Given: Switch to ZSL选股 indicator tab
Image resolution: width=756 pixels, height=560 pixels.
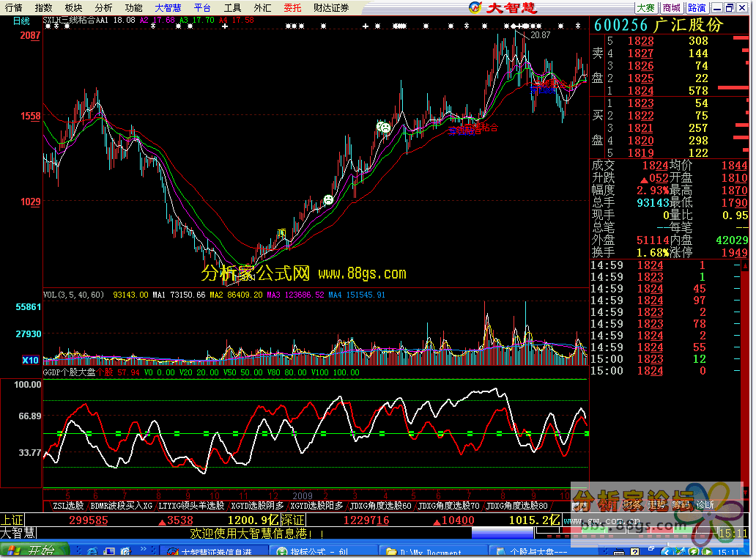Looking at the screenshot, I should coord(68,506).
